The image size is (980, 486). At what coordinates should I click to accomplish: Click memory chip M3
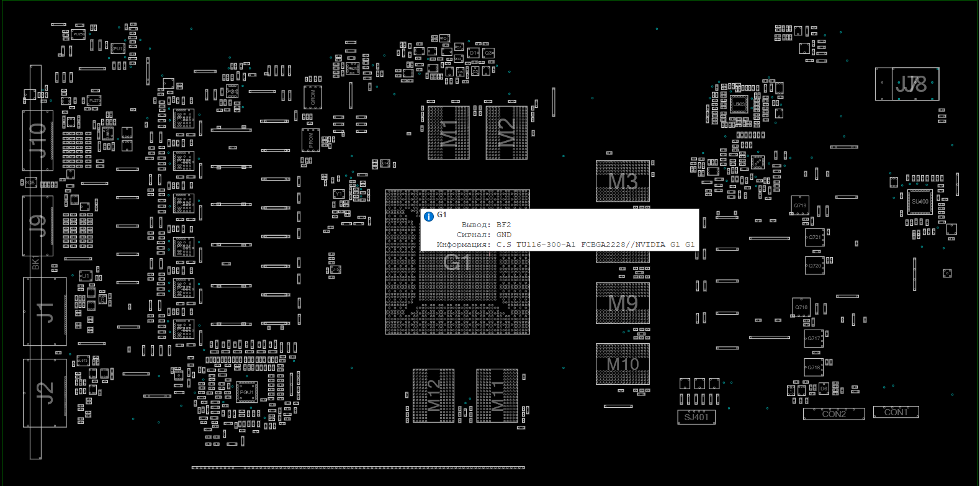point(623,181)
